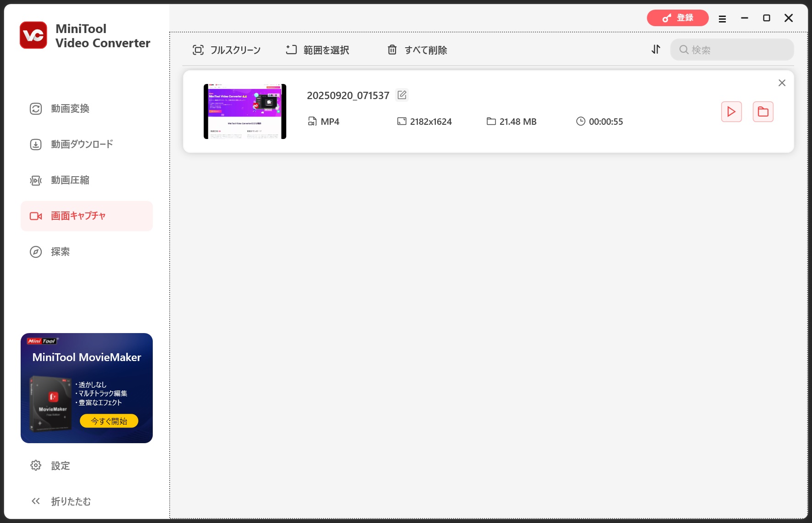Play the recorded video 20250920_071537
Image resolution: width=812 pixels, height=523 pixels.
(731, 111)
